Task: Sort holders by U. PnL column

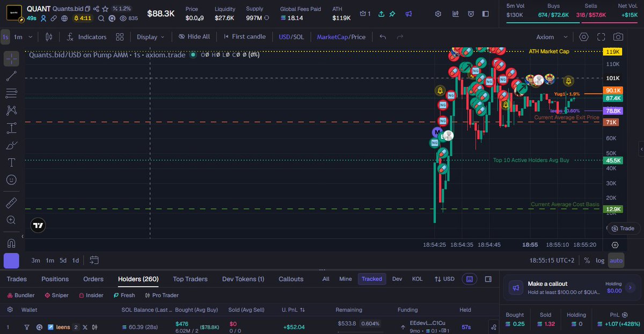Action: point(294,310)
